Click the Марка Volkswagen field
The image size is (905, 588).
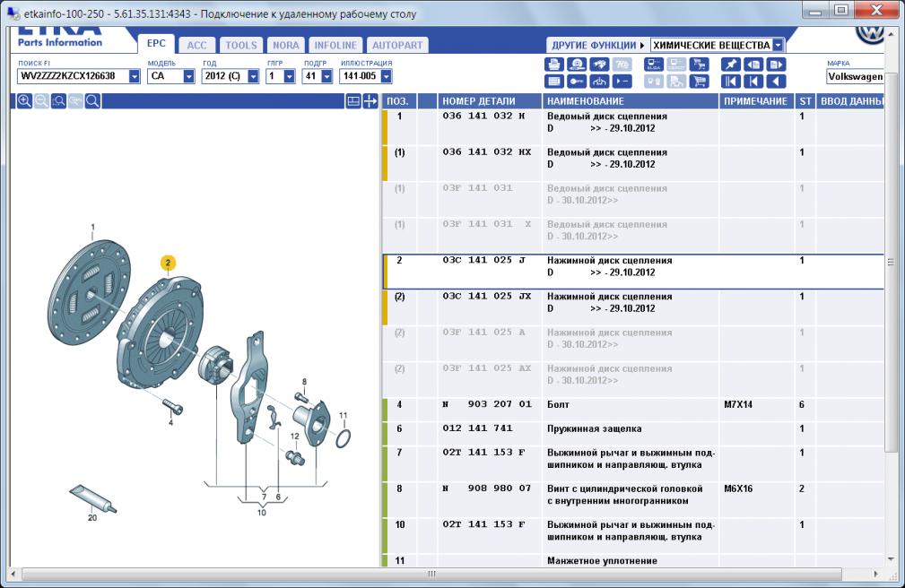click(855, 76)
